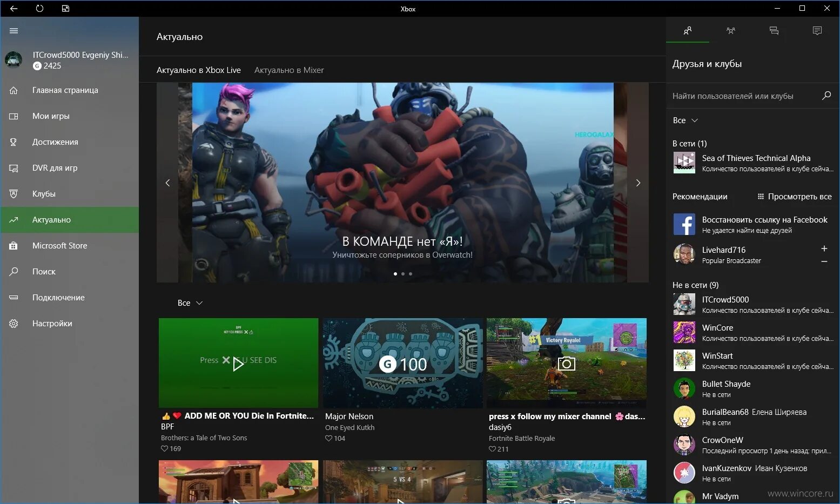The width and height of the screenshot is (840, 504).
Task: Open WinStart club entry
Action: click(753, 361)
